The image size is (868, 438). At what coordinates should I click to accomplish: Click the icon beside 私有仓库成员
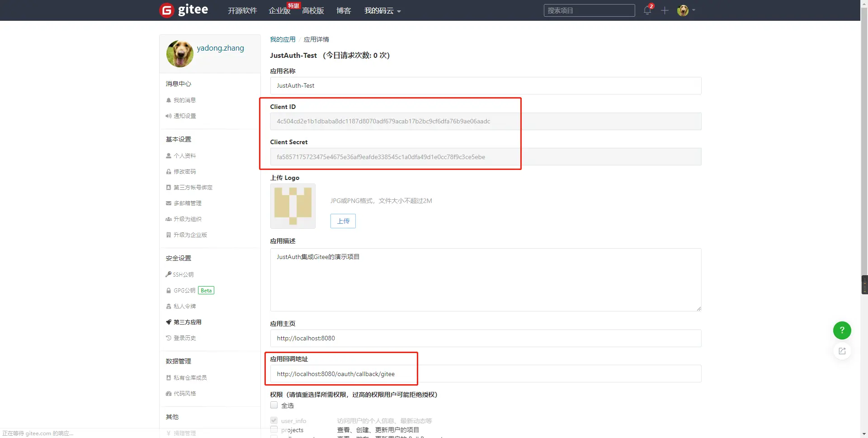point(169,378)
